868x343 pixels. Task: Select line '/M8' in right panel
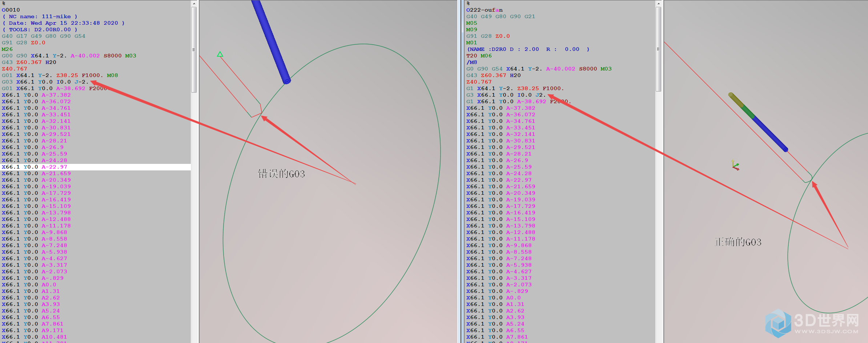point(472,62)
